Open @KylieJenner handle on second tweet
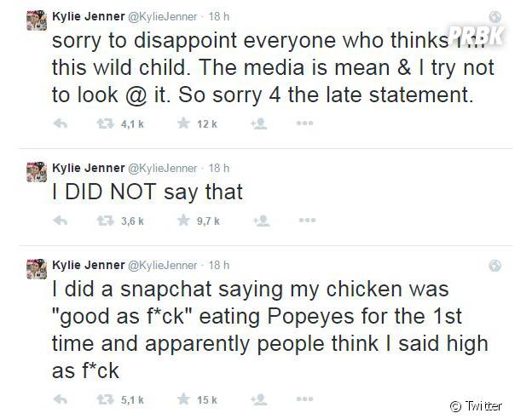532x419 pixels. tap(162, 168)
